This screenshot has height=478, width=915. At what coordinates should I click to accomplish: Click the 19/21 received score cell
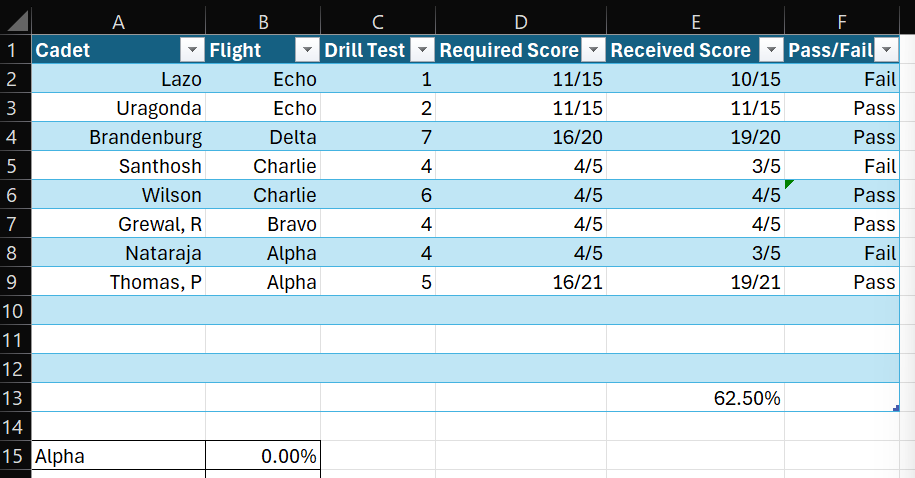pos(696,282)
